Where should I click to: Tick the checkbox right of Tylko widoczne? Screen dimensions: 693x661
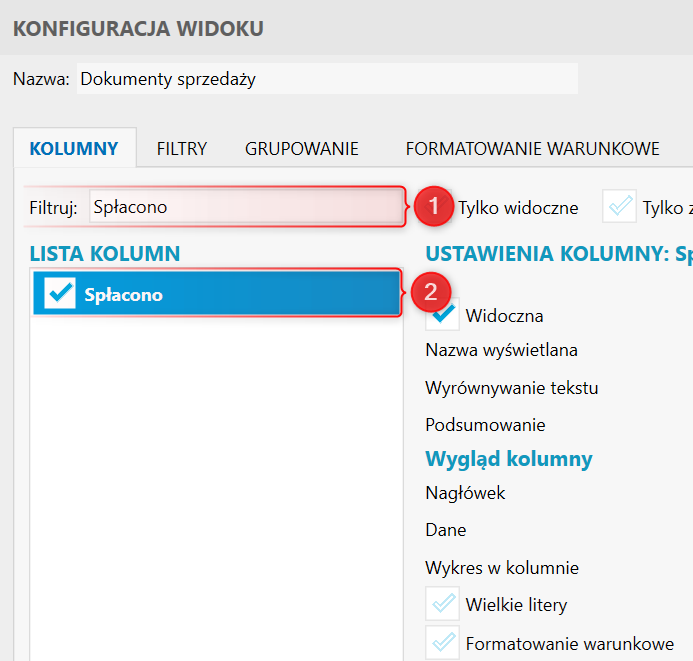(620, 207)
